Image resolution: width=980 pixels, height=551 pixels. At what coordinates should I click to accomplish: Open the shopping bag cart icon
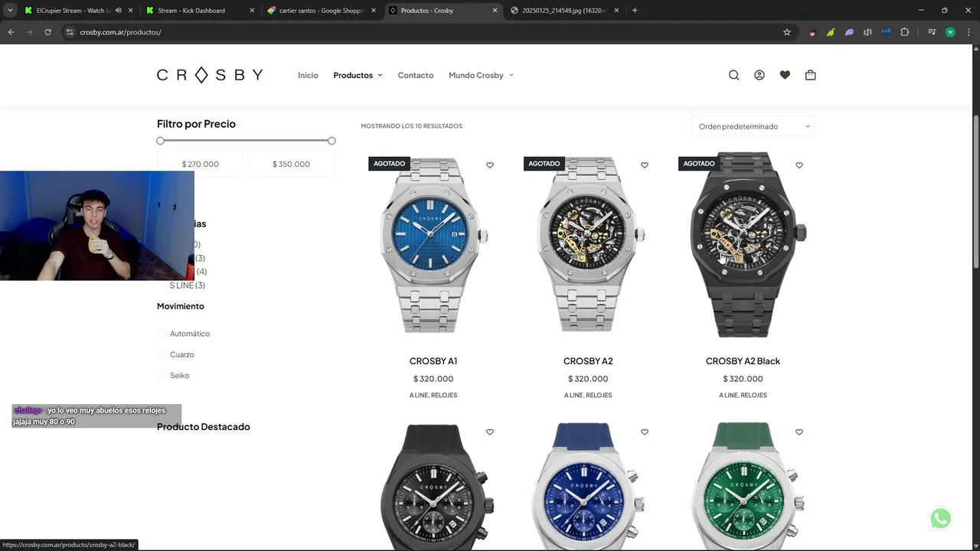click(811, 75)
